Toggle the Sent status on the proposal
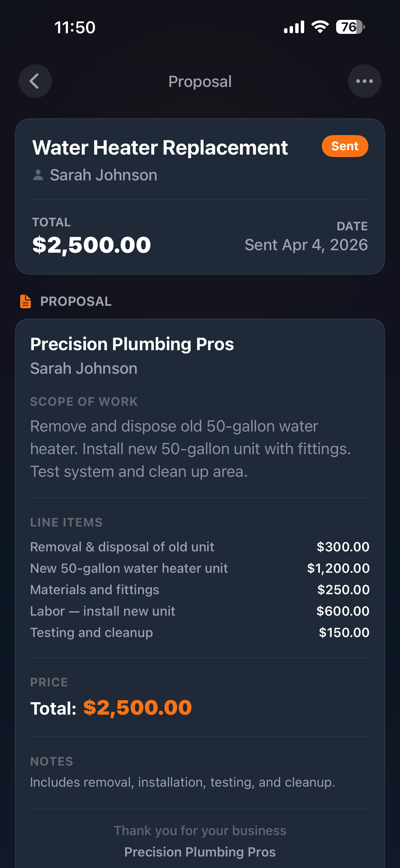This screenshot has height=868, width=400. [345, 146]
